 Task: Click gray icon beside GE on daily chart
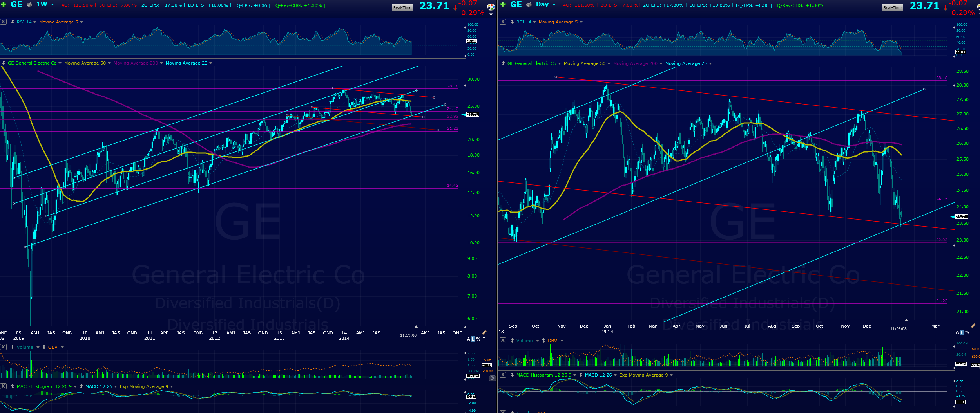529,5
